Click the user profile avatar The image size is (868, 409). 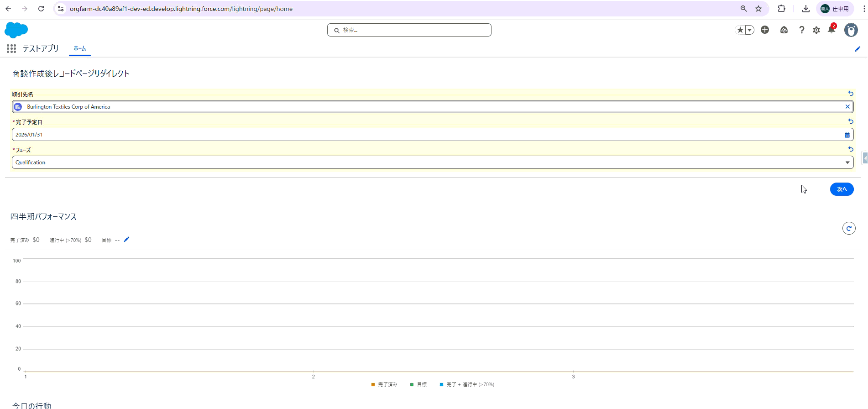pos(851,30)
